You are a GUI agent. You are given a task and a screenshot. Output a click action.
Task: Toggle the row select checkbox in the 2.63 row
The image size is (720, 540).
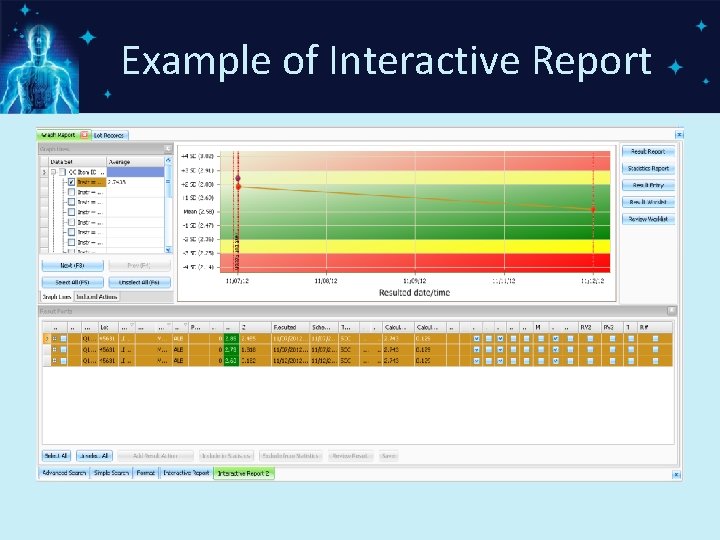(63, 361)
